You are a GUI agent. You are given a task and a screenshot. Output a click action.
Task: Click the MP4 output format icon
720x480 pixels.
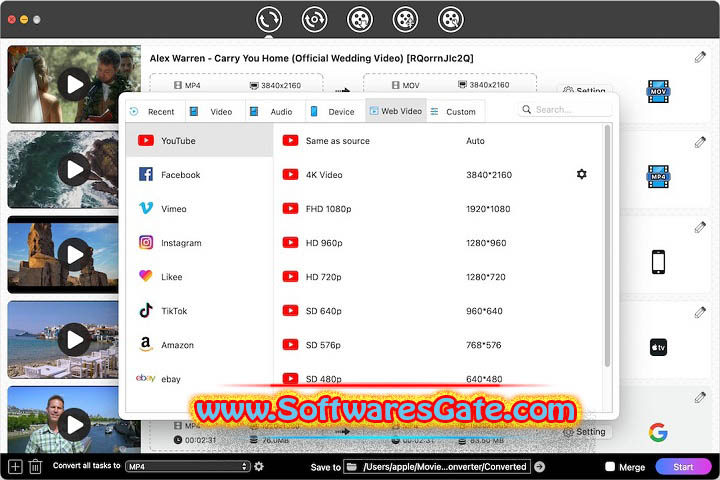click(658, 176)
